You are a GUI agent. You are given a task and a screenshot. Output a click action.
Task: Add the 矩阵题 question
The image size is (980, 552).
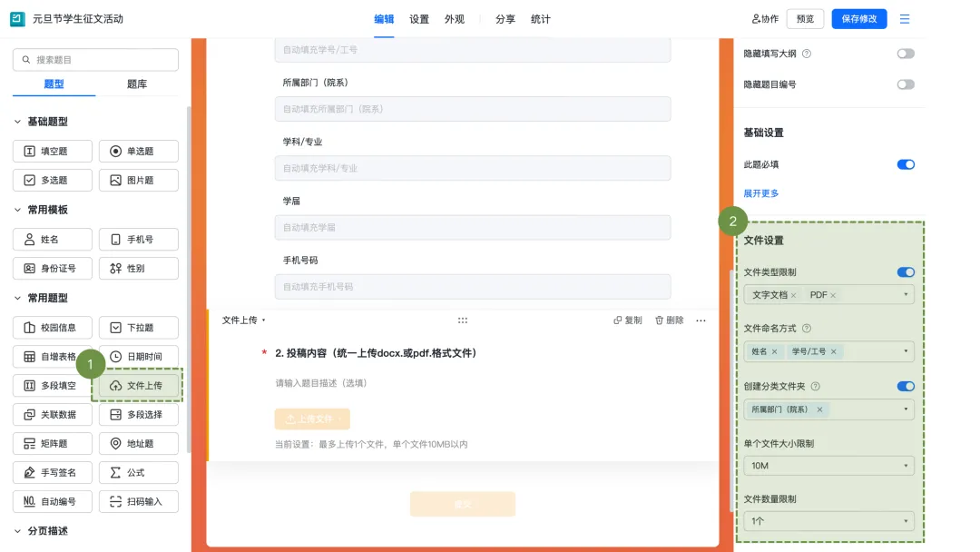[x=53, y=444]
